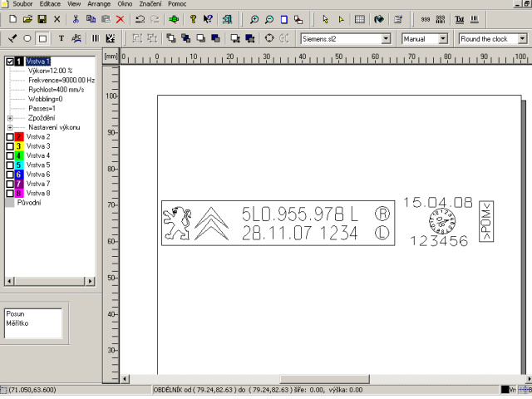Open the Siemens.sl2 dropdown
532x399 pixels.
(386, 39)
